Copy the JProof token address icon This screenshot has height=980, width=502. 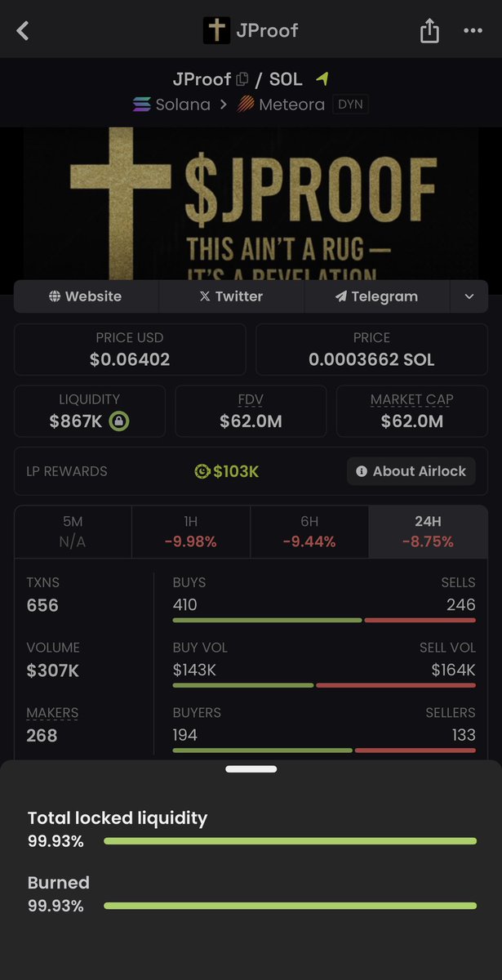pyautogui.click(x=242, y=79)
